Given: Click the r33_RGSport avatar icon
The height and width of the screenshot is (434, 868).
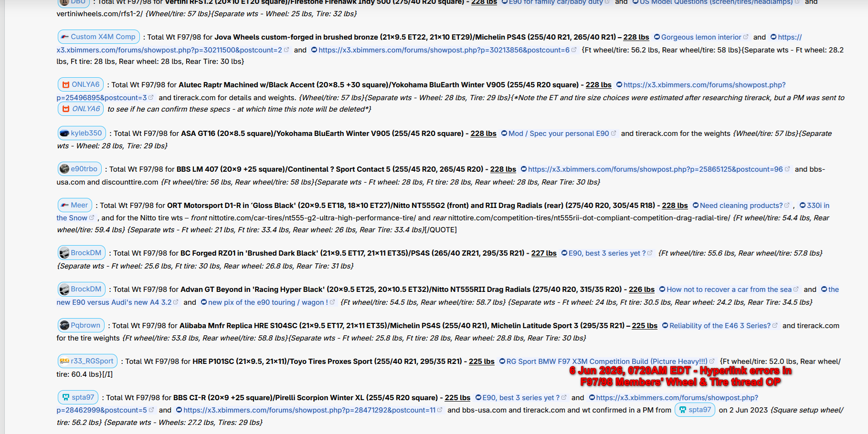Looking at the screenshot, I should tap(64, 362).
